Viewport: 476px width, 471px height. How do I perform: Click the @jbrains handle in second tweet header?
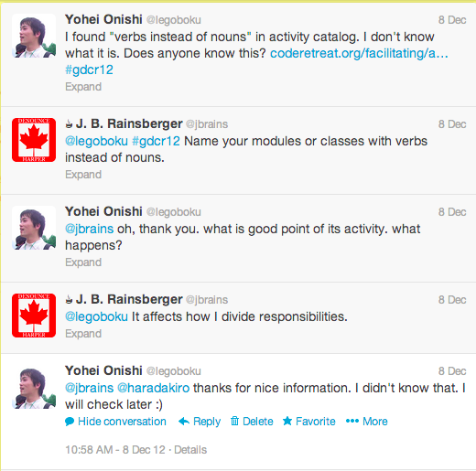click(207, 124)
